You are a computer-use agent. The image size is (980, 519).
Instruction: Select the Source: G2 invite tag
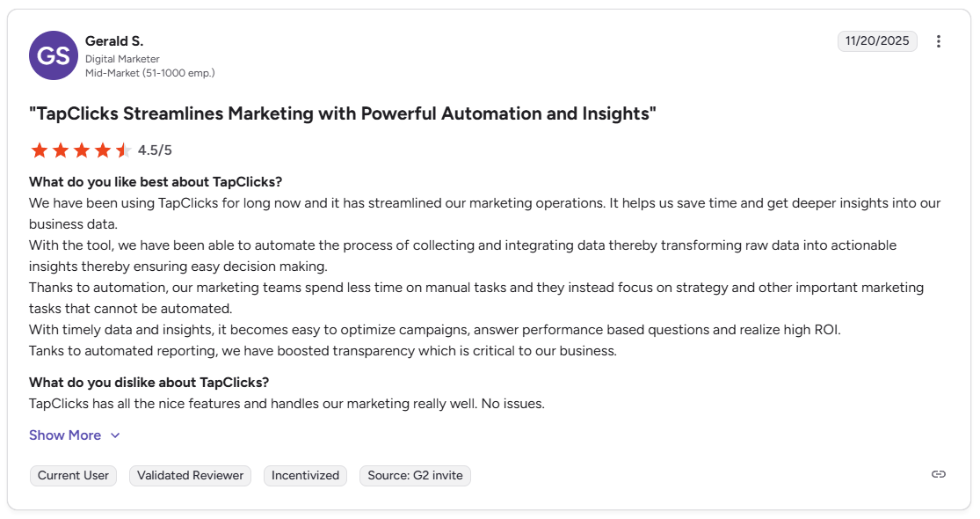pyautogui.click(x=415, y=475)
